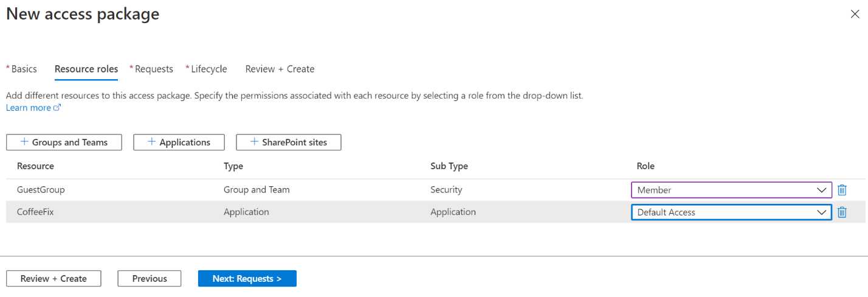This screenshot has height=297, width=868.
Task: Add SharePoint sites resource
Action: coord(288,142)
